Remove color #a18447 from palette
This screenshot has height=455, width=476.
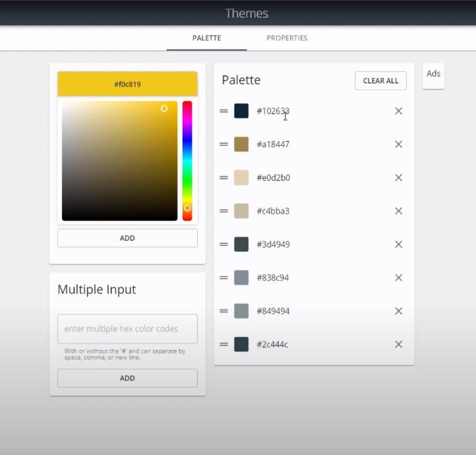point(398,144)
